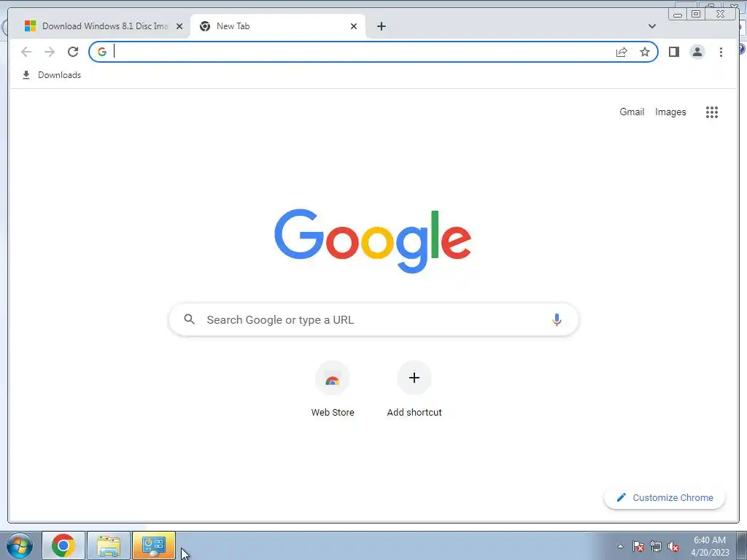This screenshot has height=560, width=747.
Task: Go back using the back arrow
Action: [26, 52]
